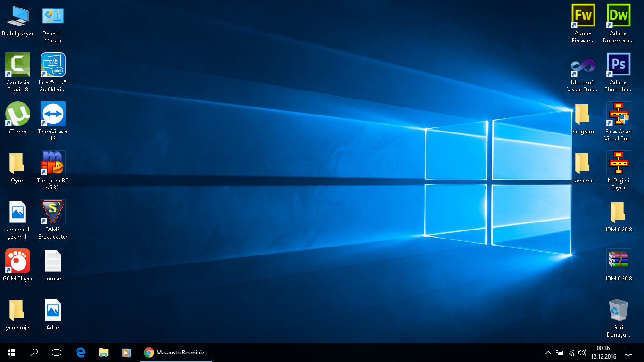Select the Oyun folder

click(x=17, y=167)
